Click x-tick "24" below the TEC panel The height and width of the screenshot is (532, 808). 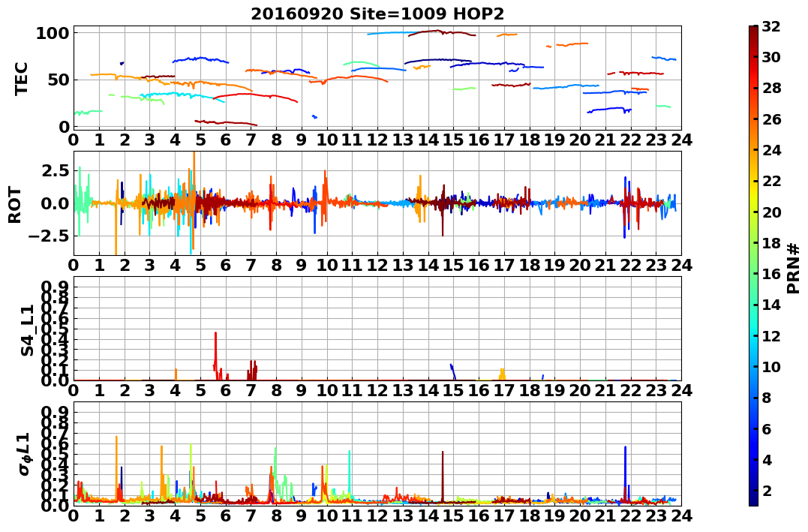click(x=682, y=140)
